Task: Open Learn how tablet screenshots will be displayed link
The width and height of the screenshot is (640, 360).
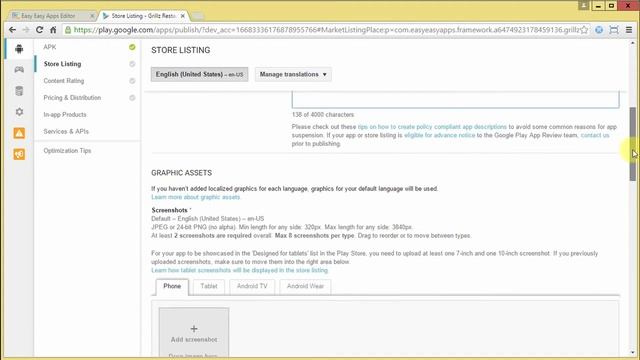Action: pyautogui.click(x=240, y=270)
